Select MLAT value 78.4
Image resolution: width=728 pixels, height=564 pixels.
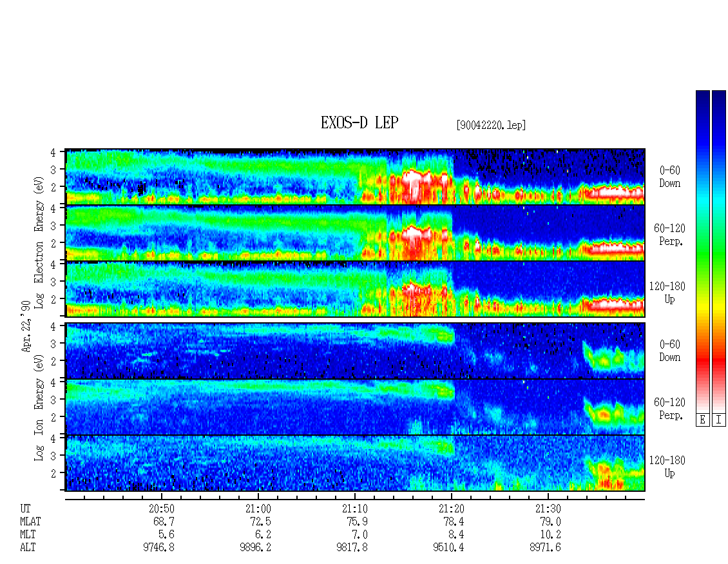pyautogui.click(x=454, y=521)
